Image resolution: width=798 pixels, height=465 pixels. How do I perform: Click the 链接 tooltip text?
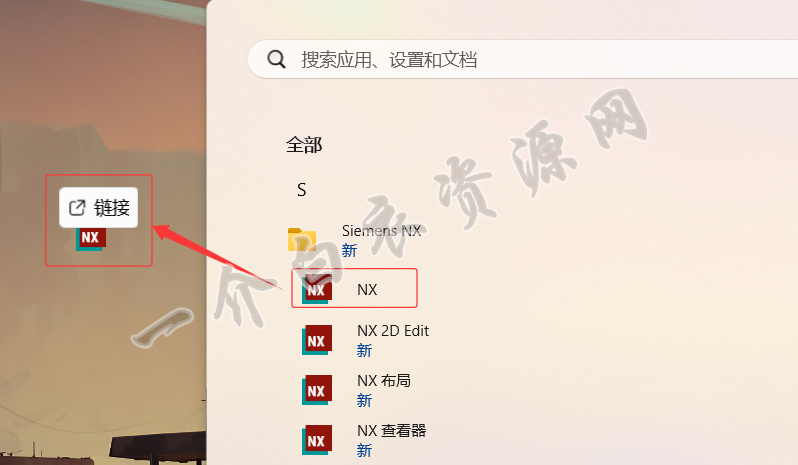112,208
